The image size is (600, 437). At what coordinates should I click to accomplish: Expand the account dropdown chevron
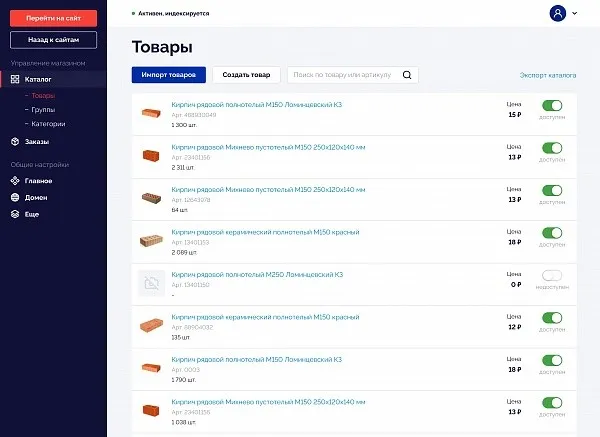[574, 13]
